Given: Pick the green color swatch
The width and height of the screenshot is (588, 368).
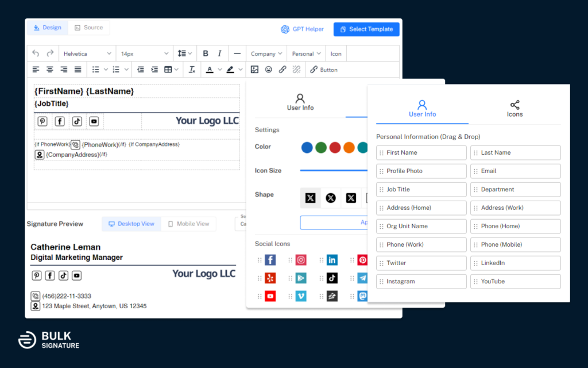Looking at the screenshot, I should click(x=321, y=148).
